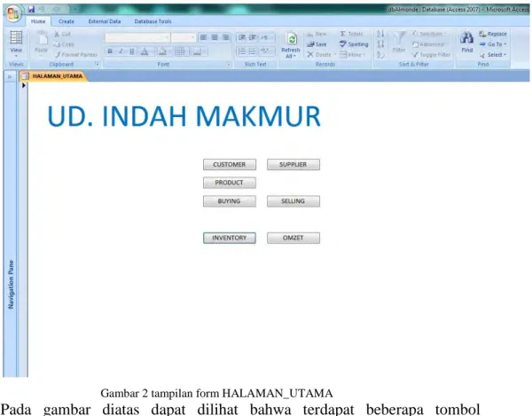The image size is (532, 416).
Task: Open the Selection filter dropdown
Action: (428, 34)
